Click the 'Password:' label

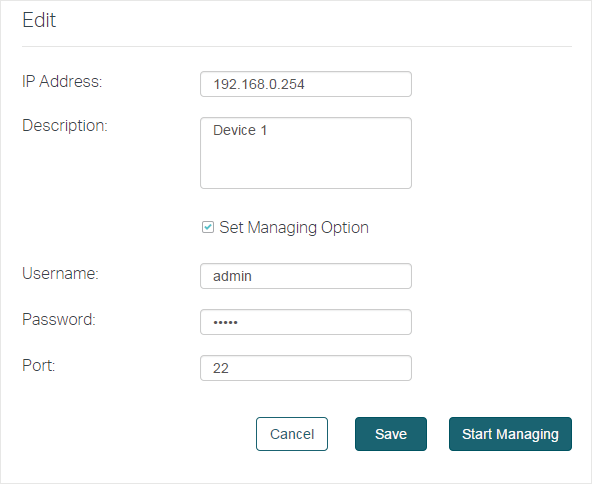pyautogui.click(x=59, y=319)
